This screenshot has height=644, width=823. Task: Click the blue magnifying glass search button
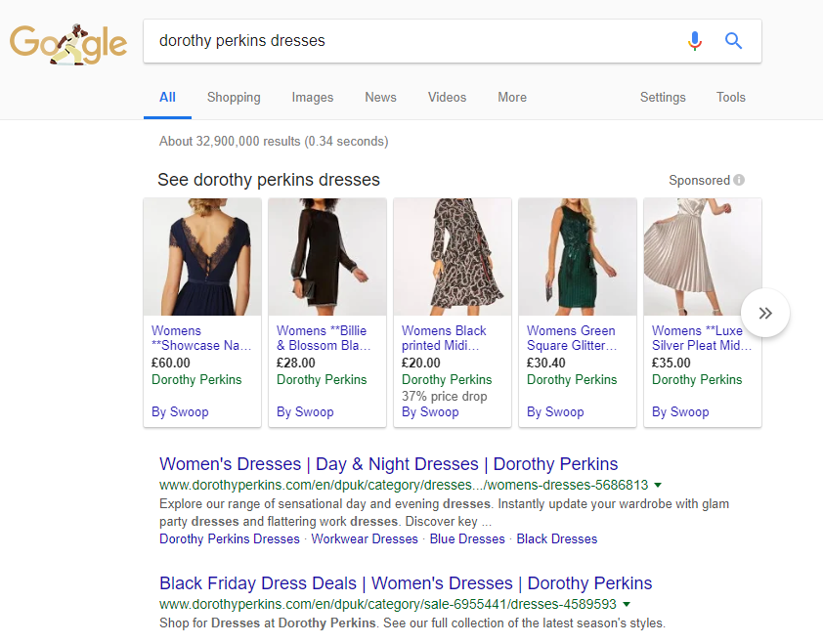[733, 41]
